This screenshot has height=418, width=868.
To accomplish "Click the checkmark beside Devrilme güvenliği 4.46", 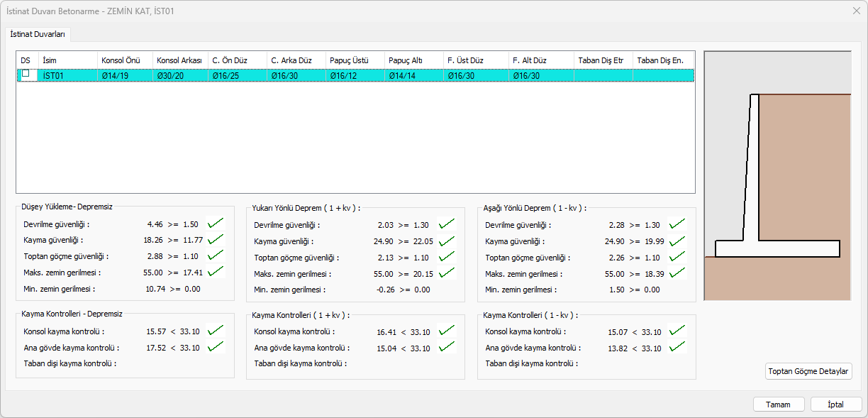I will (x=216, y=224).
